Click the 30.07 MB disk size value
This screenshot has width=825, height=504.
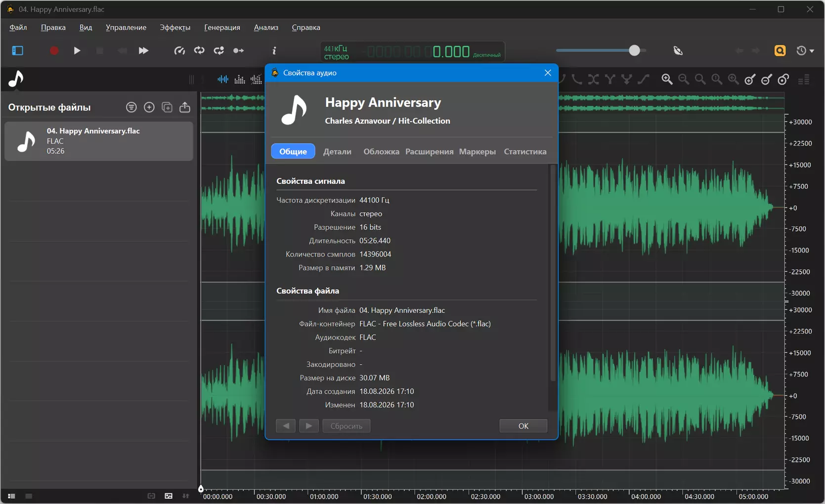click(375, 378)
